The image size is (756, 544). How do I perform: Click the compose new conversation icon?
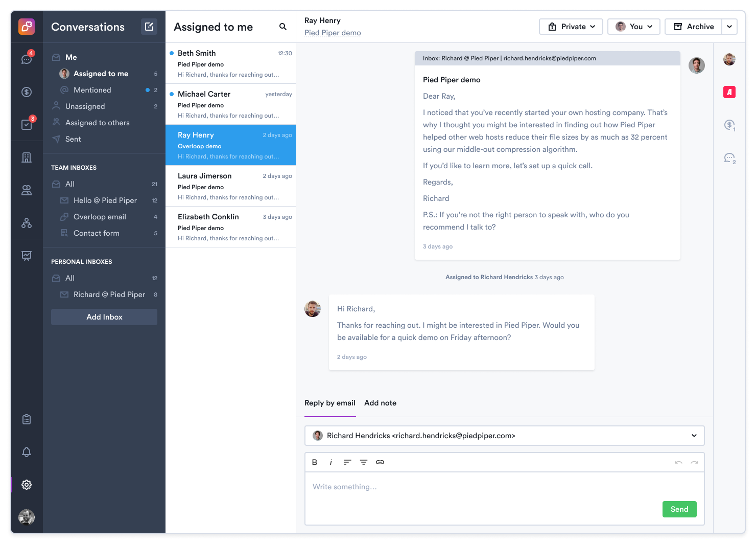(x=149, y=27)
